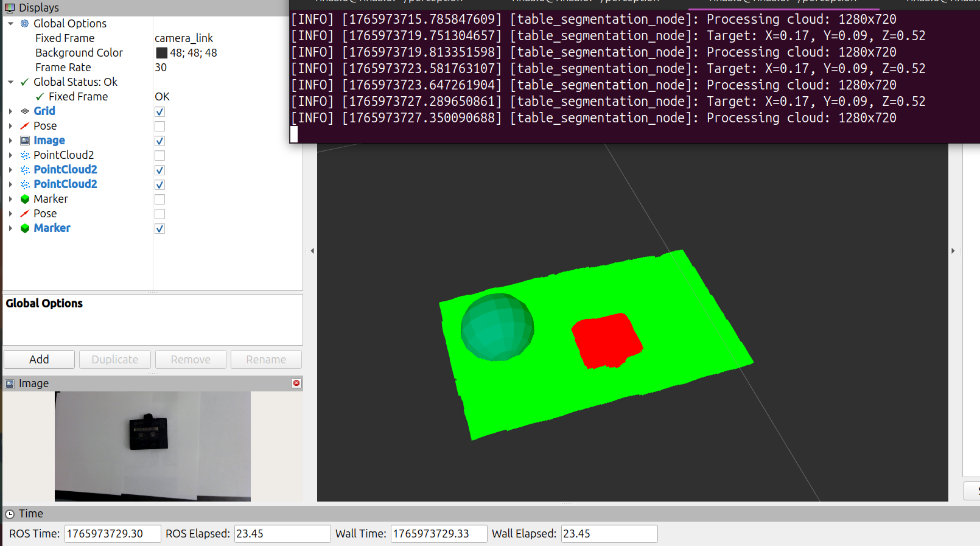Click the camera image preview thumbnail
Viewport: 980px width, 546px height.
153,446
